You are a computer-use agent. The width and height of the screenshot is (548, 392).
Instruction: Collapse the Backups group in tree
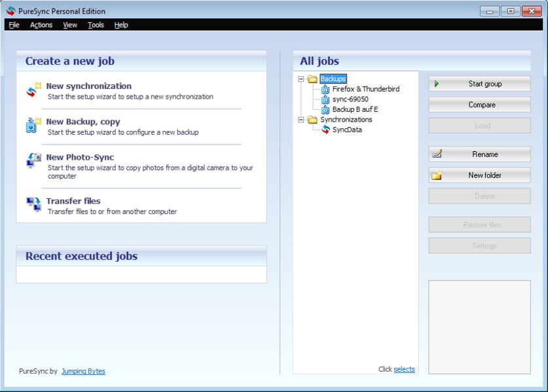click(x=301, y=79)
